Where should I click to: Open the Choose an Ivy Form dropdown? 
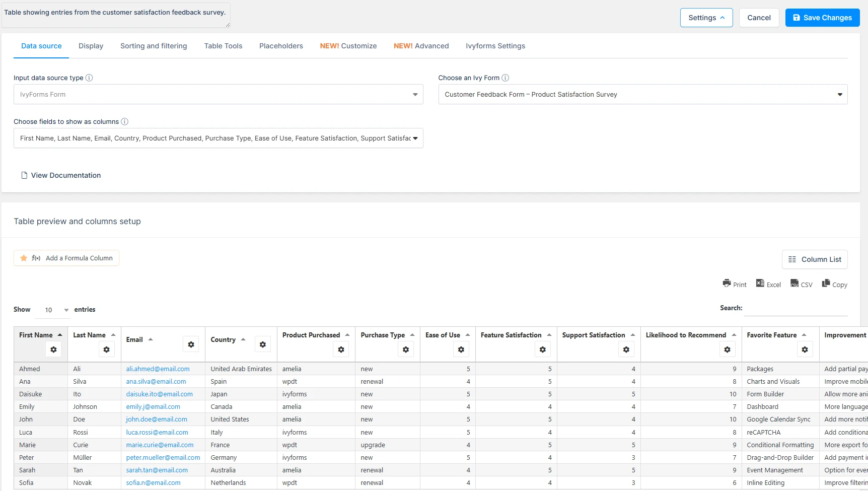tap(642, 94)
